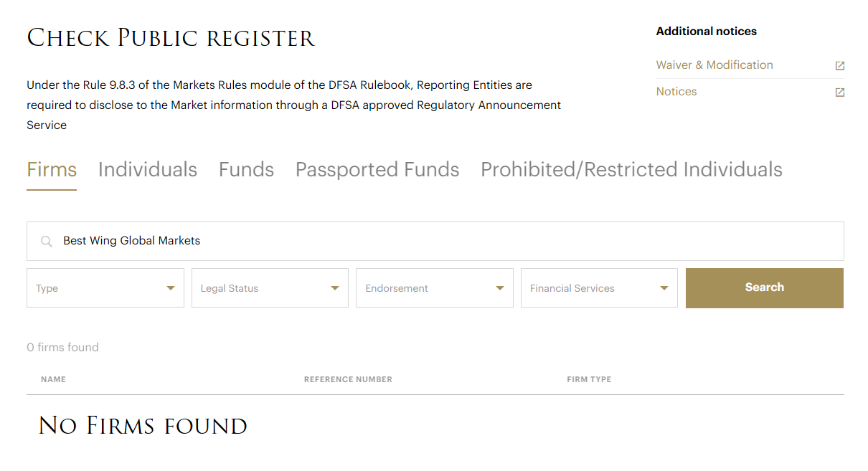Screen dimensions: 868x471
Task: Open Prohibited/Restricted Individuals tab
Action: pos(631,170)
